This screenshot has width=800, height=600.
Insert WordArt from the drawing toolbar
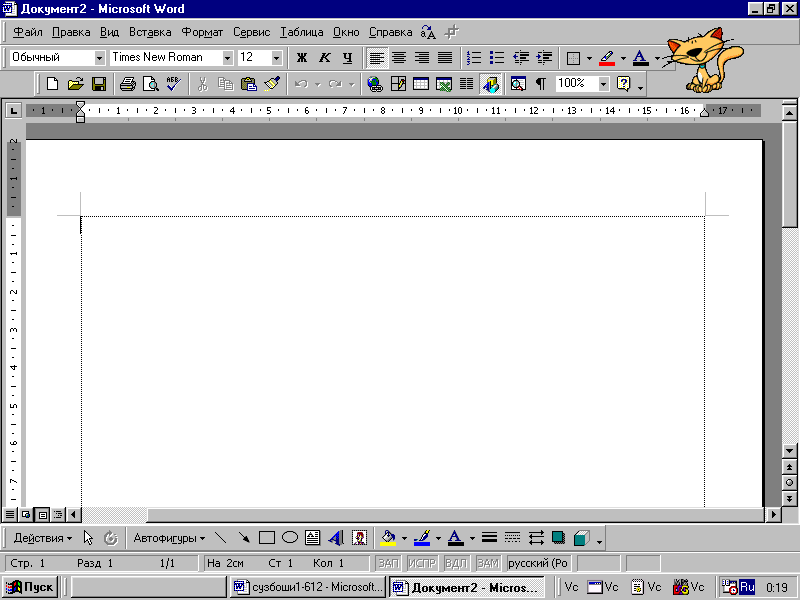(336, 538)
